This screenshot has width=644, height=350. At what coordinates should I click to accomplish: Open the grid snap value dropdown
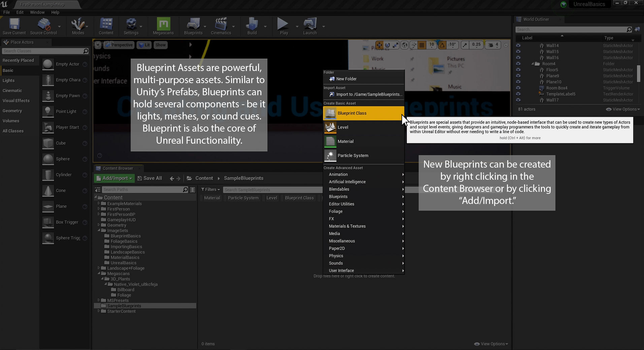tap(431, 45)
